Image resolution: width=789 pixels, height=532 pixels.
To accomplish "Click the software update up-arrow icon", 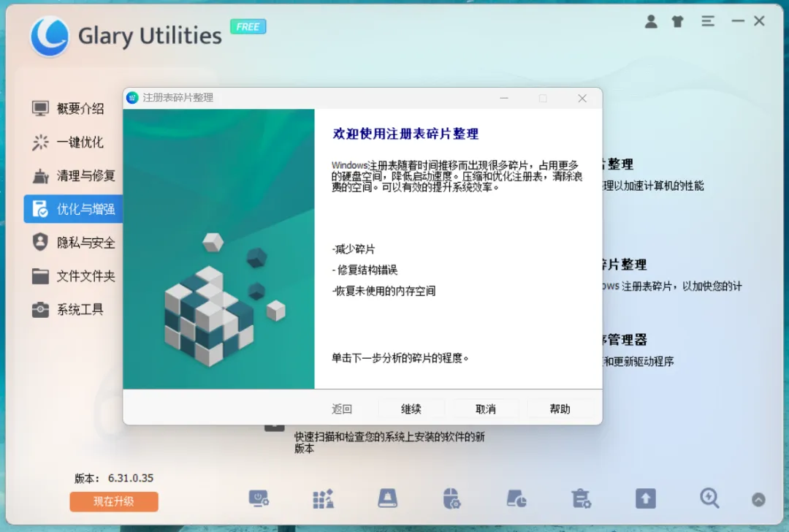I will pos(646,499).
